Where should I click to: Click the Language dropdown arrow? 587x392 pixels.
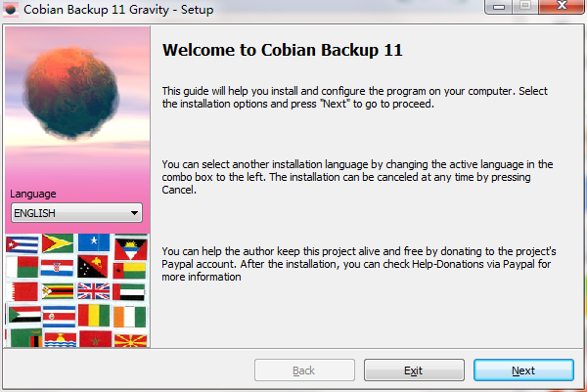(134, 213)
